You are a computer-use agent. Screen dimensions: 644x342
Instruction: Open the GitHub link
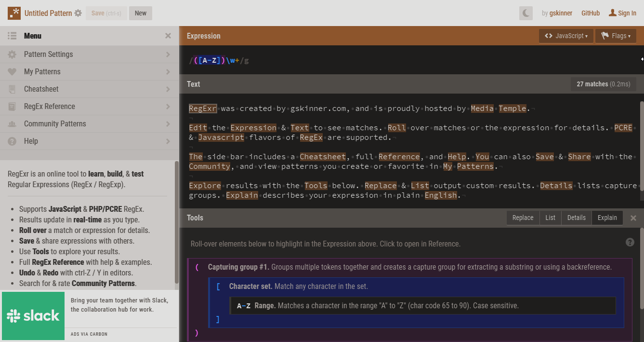point(590,13)
